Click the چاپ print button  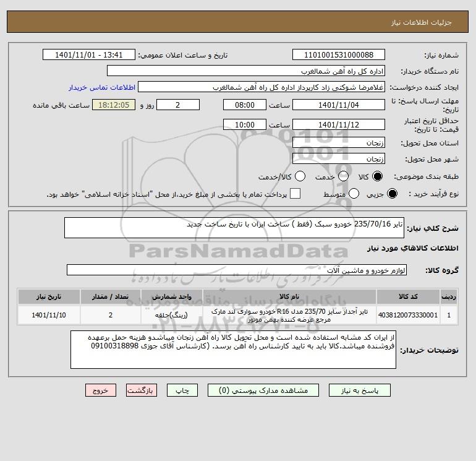click(182, 390)
